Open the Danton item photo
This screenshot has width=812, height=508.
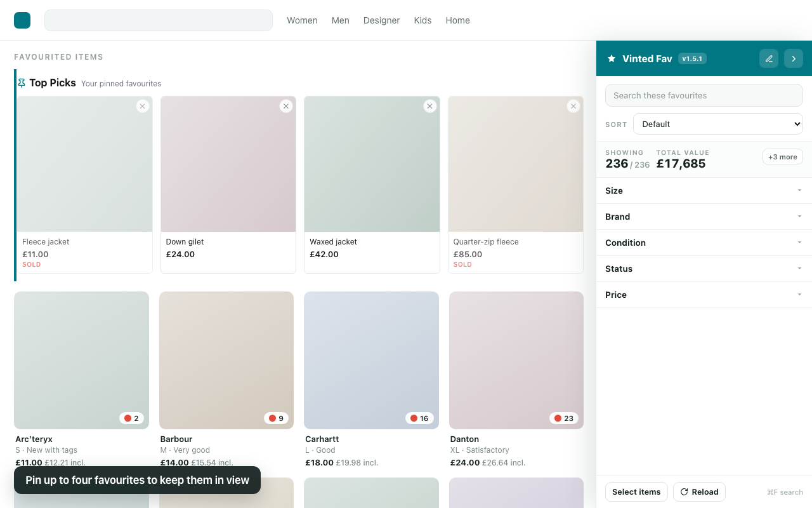coord(516,360)
